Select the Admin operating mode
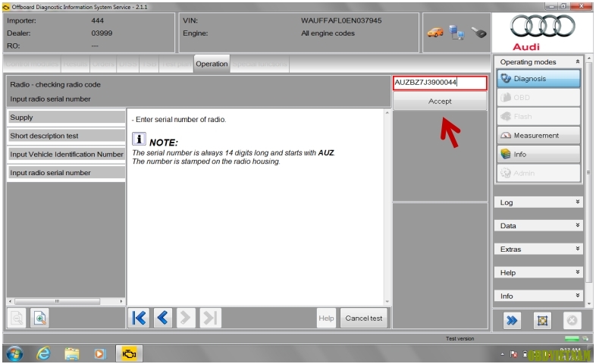Screen dimensions: 596x364 [538, 173]
